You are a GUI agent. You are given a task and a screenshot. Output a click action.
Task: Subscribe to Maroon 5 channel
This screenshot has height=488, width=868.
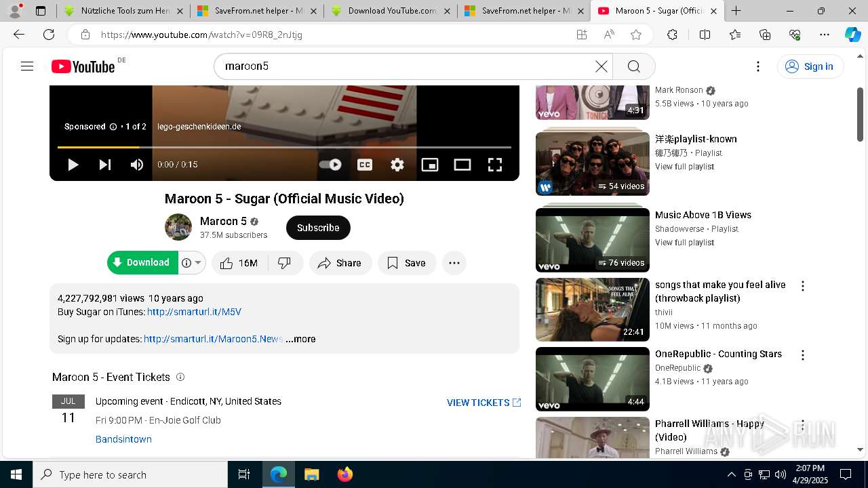click(x=318, y=228)
